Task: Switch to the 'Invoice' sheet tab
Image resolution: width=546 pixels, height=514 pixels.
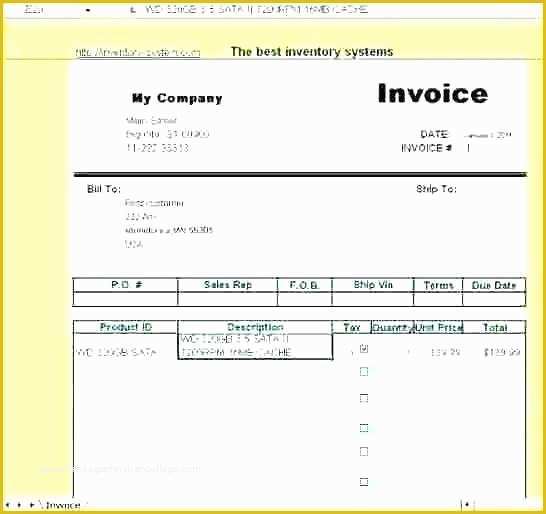Action: [63, 505]
